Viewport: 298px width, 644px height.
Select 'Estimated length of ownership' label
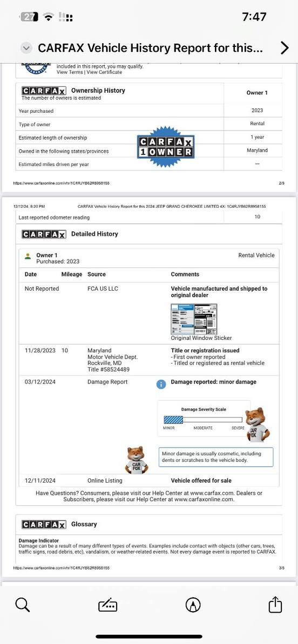coord(52,138)
